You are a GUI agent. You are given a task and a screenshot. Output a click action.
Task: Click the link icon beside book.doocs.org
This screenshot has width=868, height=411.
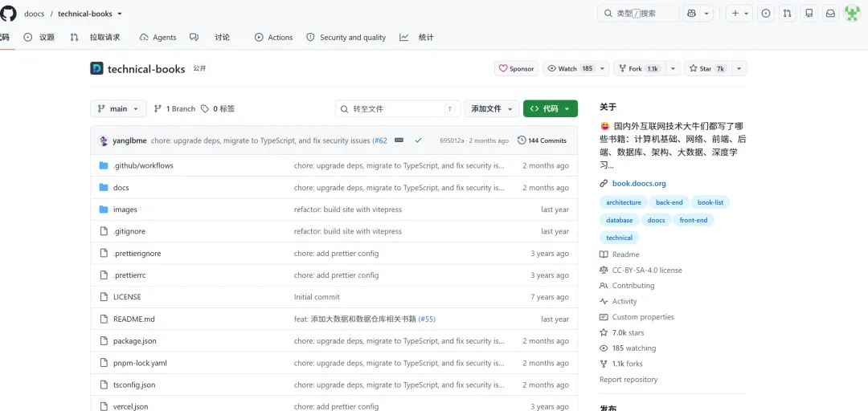pos(604,184)
